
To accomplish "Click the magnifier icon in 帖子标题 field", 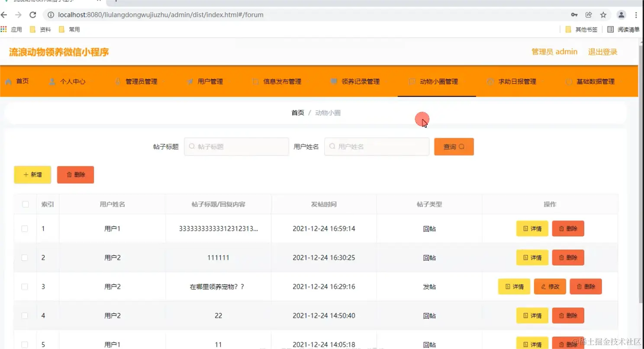I will pos(192,146).
